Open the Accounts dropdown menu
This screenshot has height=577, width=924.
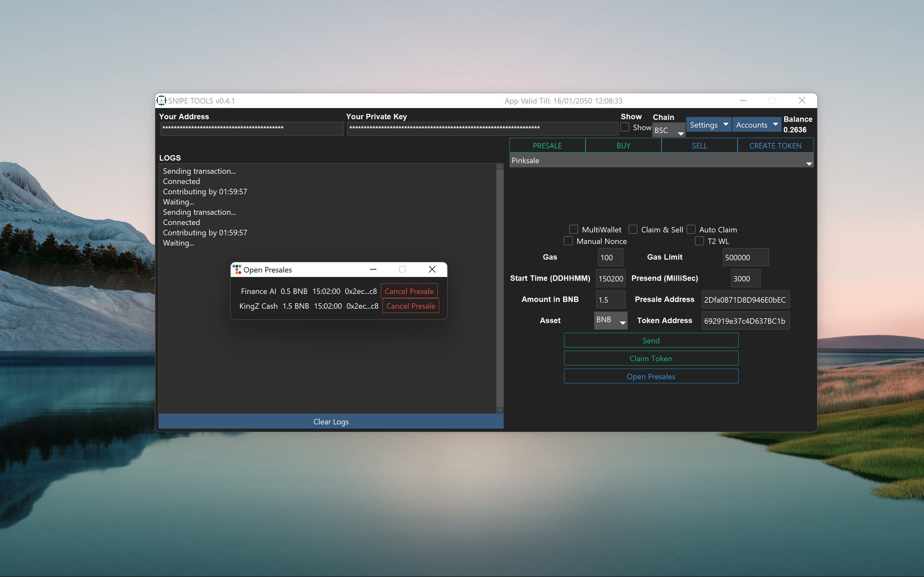click(757, 125)
